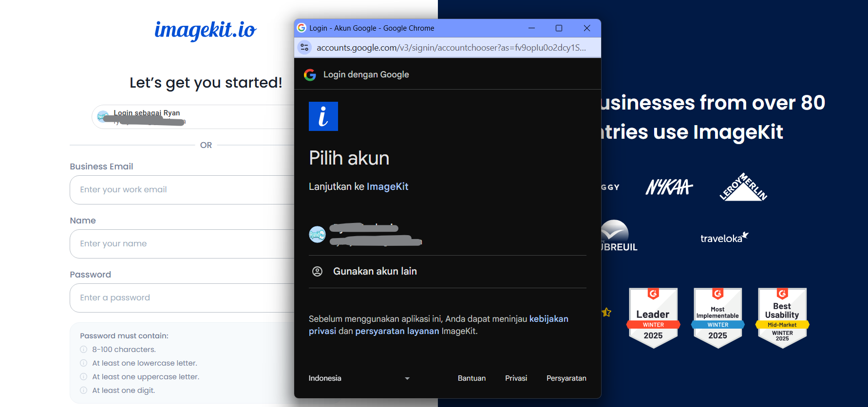Click the Leroy Merlin logo

point(743,187)
